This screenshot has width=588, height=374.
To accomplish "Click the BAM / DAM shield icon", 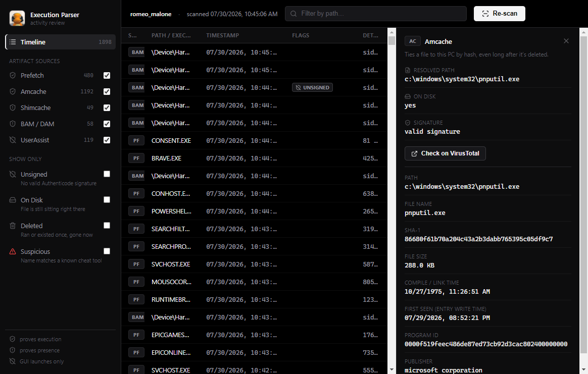I will (13, 124).
